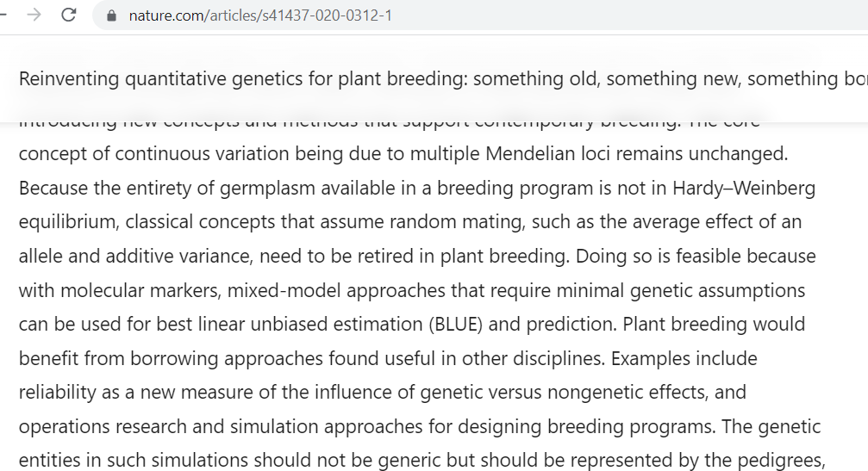Image resolution: width=868 pixels, height=471 pixels.
Task: Go back using the browser back arrow
Action: (x=3, y=15)
